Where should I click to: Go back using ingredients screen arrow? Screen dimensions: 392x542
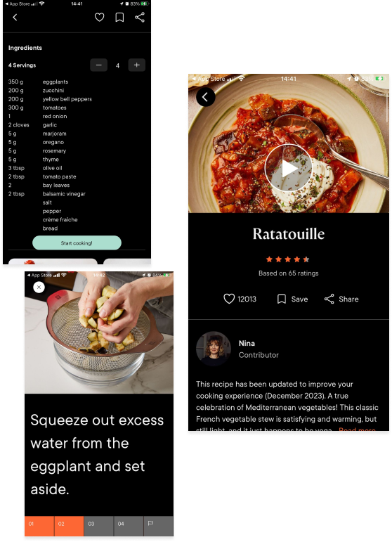[x=15, y=18]
